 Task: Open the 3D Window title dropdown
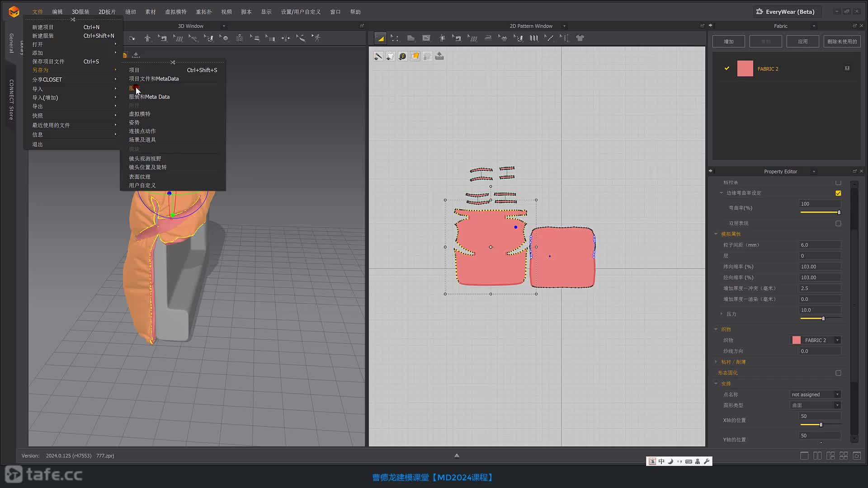[x=224, y=26]
